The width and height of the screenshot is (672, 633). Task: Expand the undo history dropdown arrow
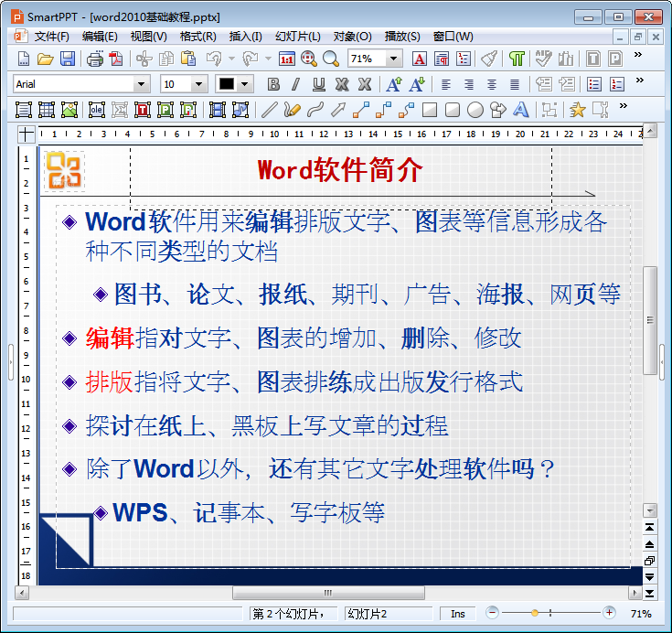(231, 59)
